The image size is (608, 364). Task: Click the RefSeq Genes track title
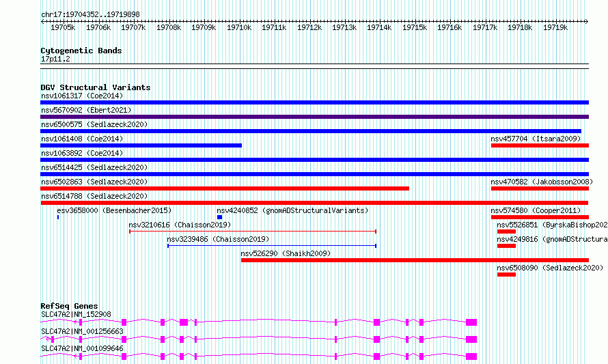pos(70,306)
